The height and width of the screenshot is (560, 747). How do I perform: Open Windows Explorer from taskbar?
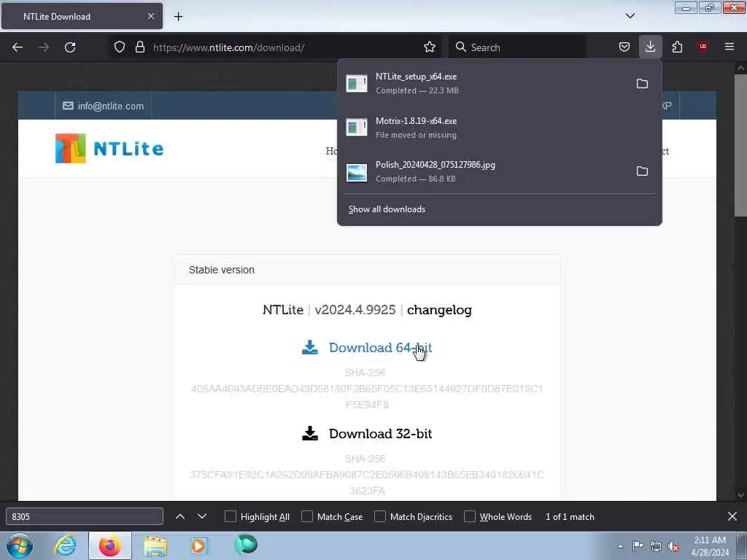[x=156, y=546]
